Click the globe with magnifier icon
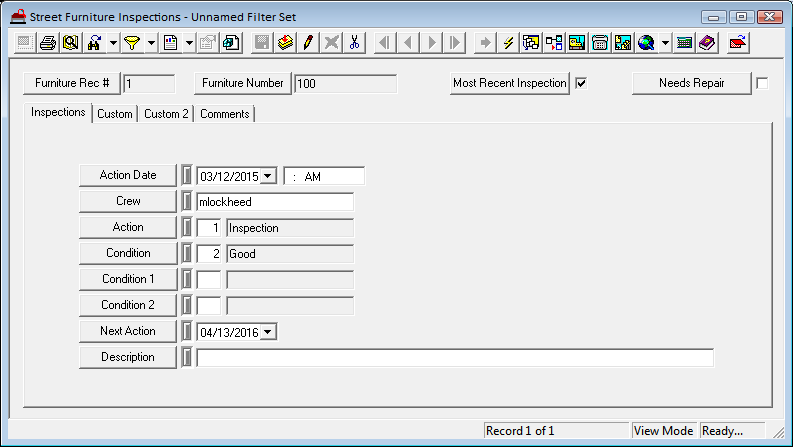This screenshot has height=447, width=793. point(646,43)
